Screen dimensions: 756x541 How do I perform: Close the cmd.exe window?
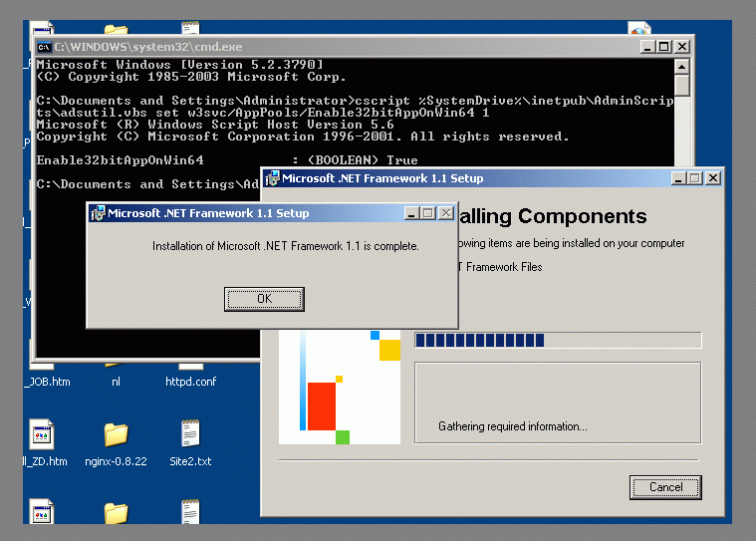[681, 47]
